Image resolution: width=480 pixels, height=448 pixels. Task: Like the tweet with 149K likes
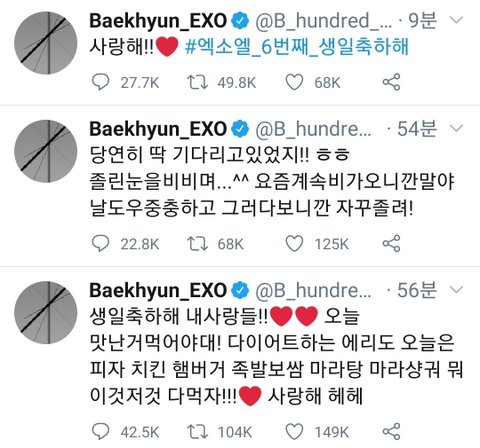point(294,431)
